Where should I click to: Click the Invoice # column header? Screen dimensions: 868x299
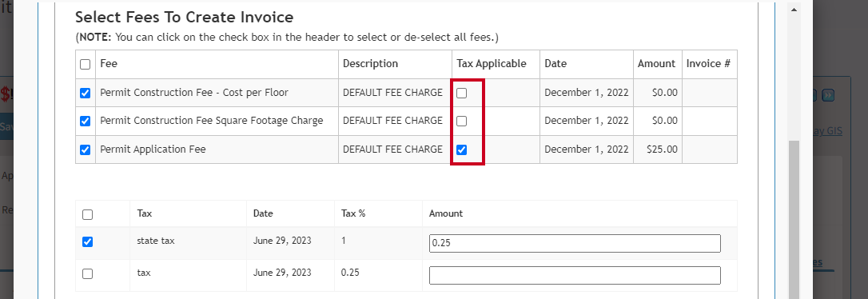[x=708, y=64]
